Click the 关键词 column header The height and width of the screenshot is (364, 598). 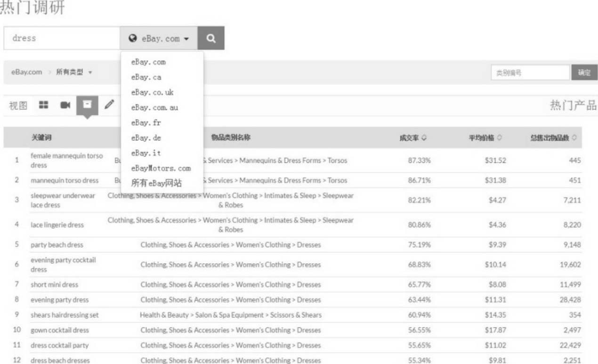[x=41, y=138]
